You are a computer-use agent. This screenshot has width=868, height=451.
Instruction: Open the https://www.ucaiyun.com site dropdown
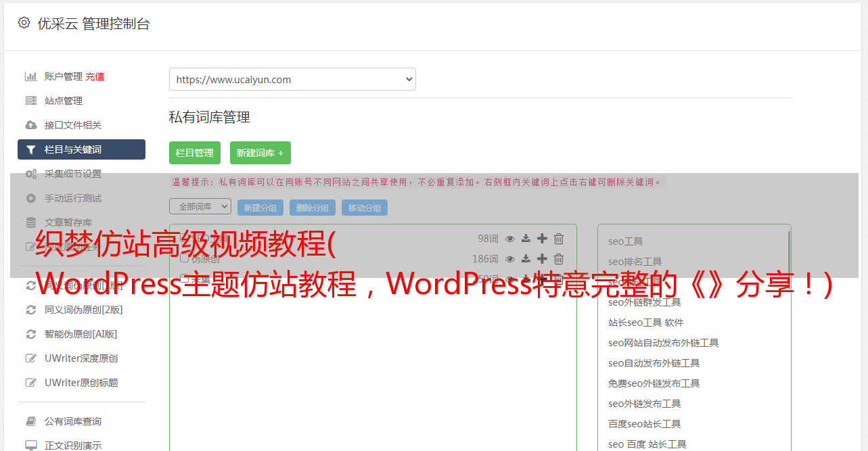[292, 79]
